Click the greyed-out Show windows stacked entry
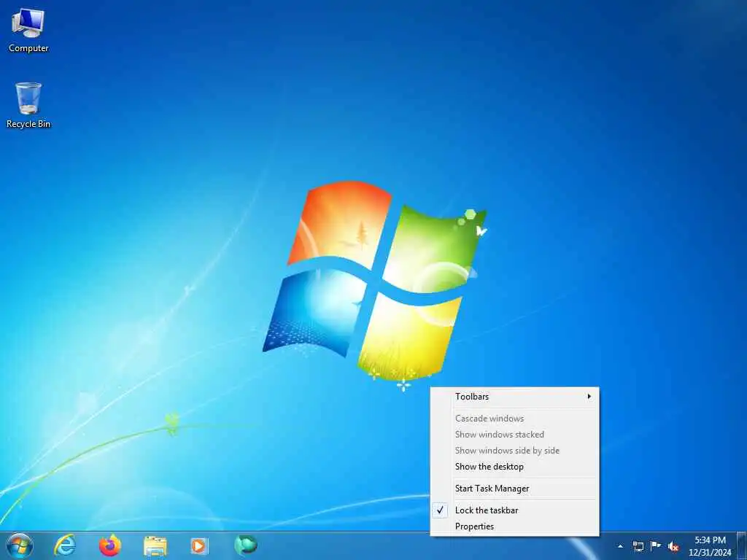Image resolution: width=747 pixels, height=560 pixels. click(514, 435)
